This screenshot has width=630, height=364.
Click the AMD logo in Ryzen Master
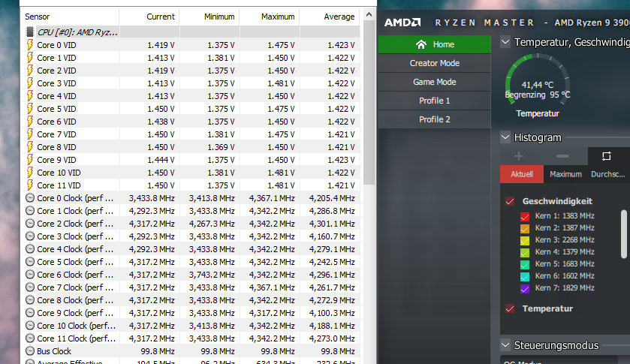[402, 23]
